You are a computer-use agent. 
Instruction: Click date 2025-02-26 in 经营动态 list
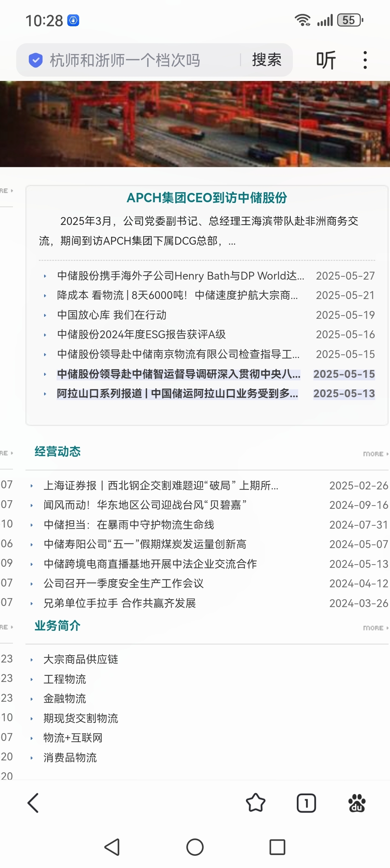pos(359,485)
